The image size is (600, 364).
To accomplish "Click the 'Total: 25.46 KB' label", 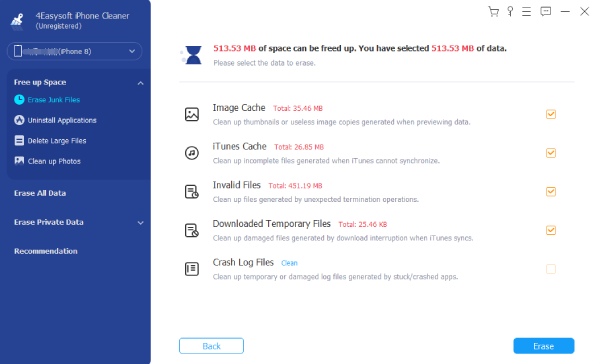I will pos(363,224).
